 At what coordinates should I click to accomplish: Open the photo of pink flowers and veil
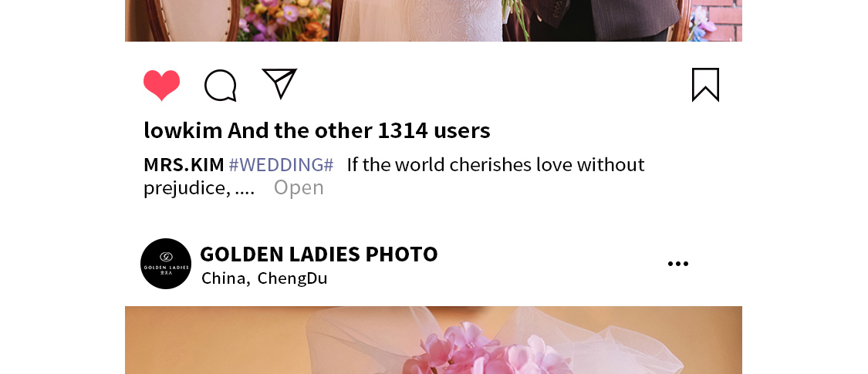coord(434,340)
